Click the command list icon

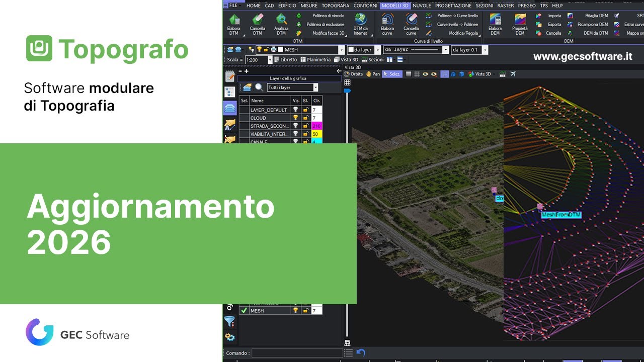pos(349,353)
